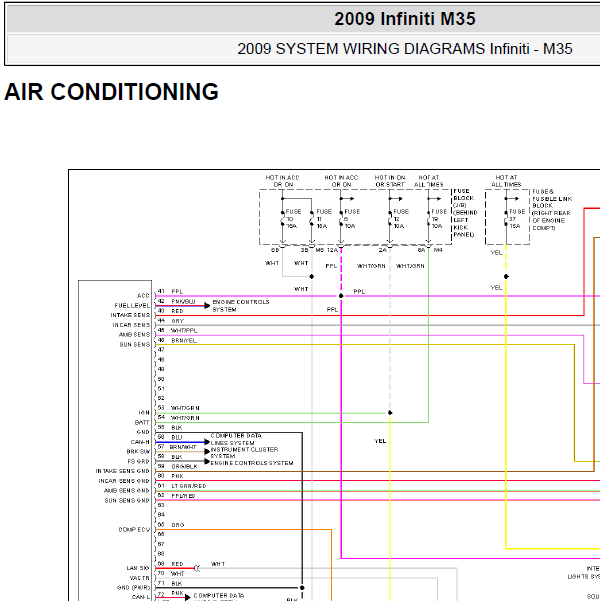
Task: Select the "FS GRD" terminal label
Action: coord(138,461)
